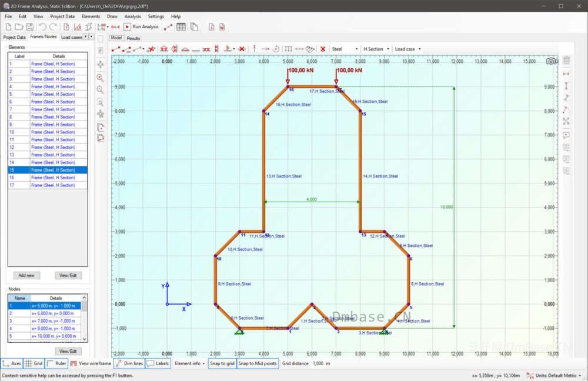The width and height of the screenshot is (588, 381).
Task: Click the comment label tool at right
Action: (x=566, y=135)
